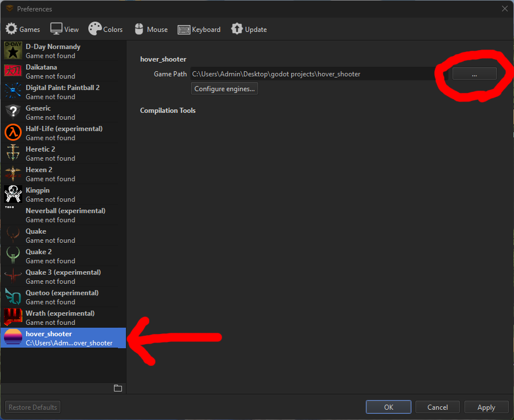Open the Configure engines dialog
The height and width of the screenshot is (420, 514).
(x=224, y=88)
